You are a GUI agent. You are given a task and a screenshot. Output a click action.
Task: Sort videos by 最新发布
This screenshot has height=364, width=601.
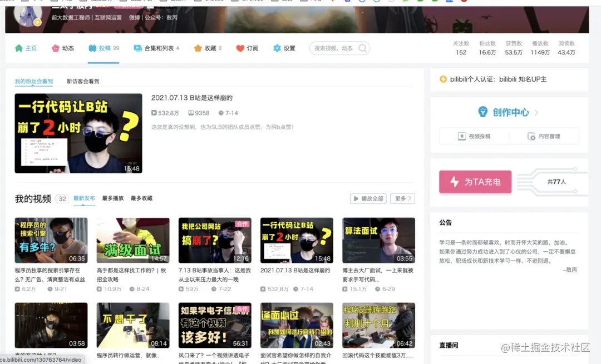point(84,198)
